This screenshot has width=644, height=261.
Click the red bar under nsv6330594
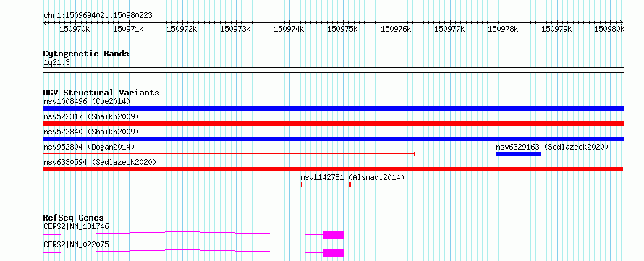pos(333,169)
